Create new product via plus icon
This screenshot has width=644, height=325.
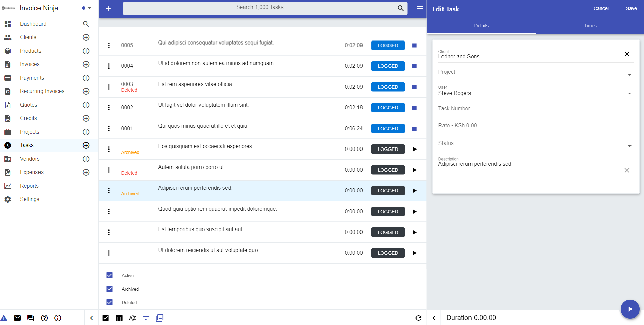86,51
